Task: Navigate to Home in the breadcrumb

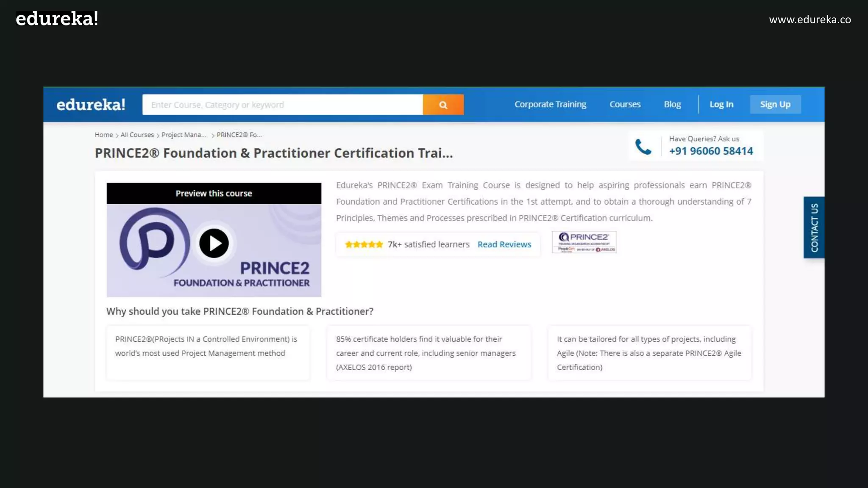Action: (x=103, y=135)
